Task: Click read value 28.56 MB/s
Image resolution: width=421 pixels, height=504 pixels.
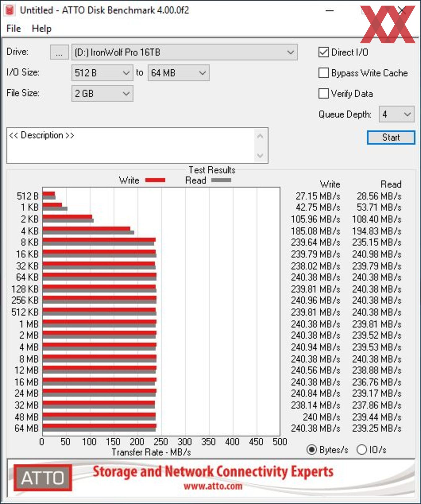Action: (379, 196)
